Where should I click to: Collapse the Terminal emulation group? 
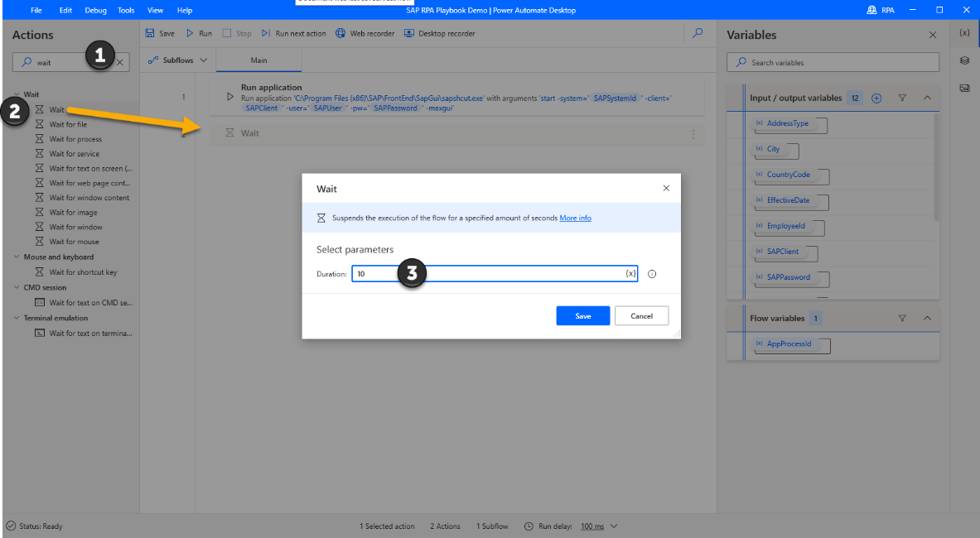pos(17,318)
